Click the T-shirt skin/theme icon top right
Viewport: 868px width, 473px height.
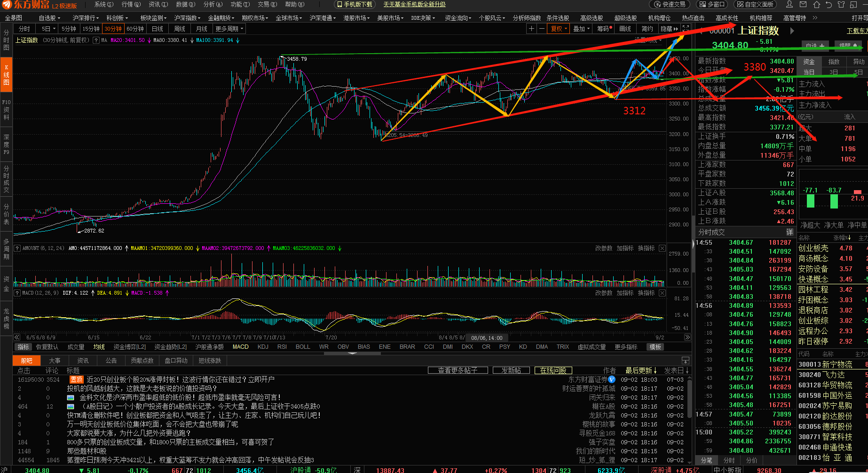click(841, 5)
